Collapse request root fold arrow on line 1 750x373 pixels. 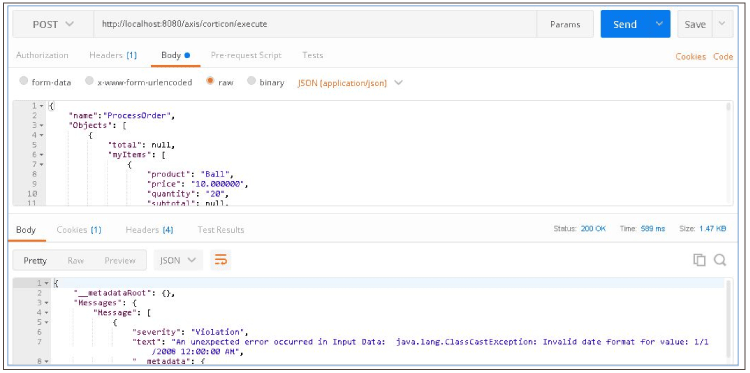[x=42, y=106]
